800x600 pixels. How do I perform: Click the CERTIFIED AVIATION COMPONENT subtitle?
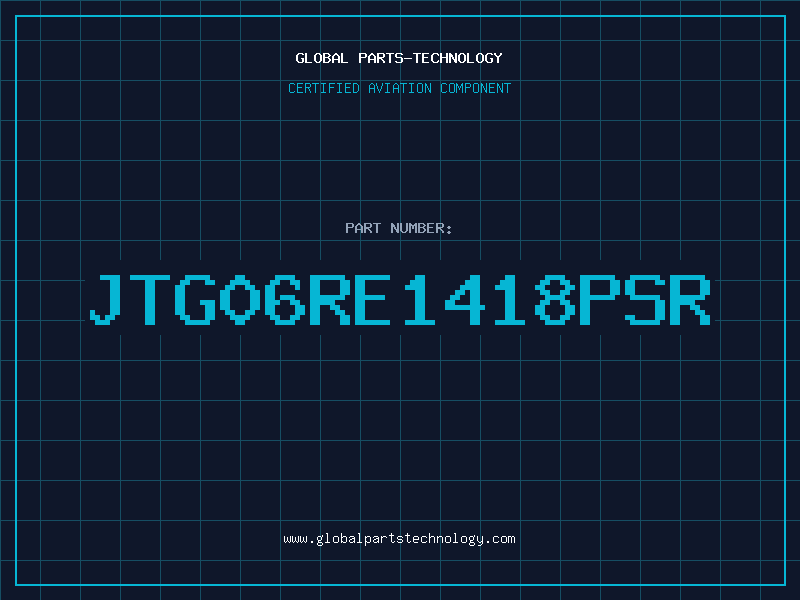pyautogui.click(x=399, y=88)
